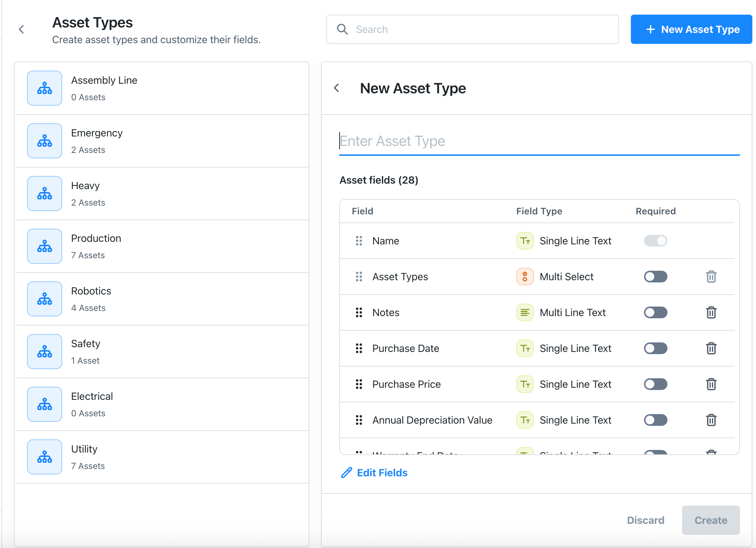Screen dimensions: 756x548
Task: Delete the Asset Types field
Action: [x=711, y=277]
